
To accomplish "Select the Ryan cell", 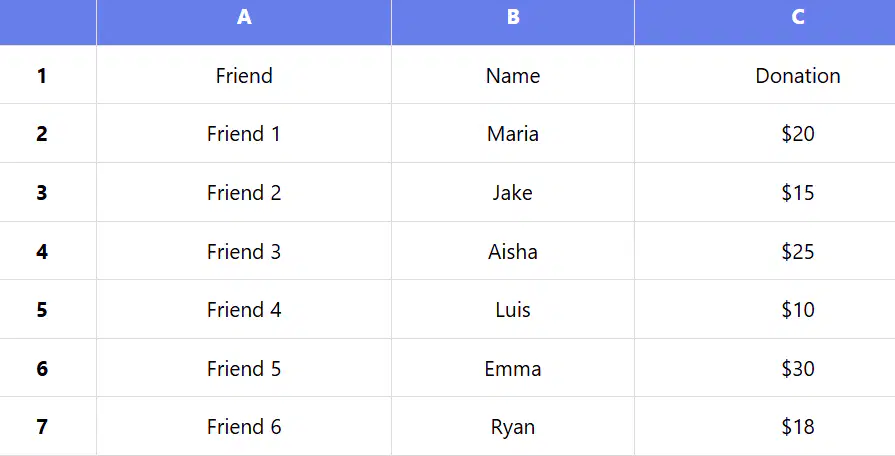I will (x=513, y=426).
